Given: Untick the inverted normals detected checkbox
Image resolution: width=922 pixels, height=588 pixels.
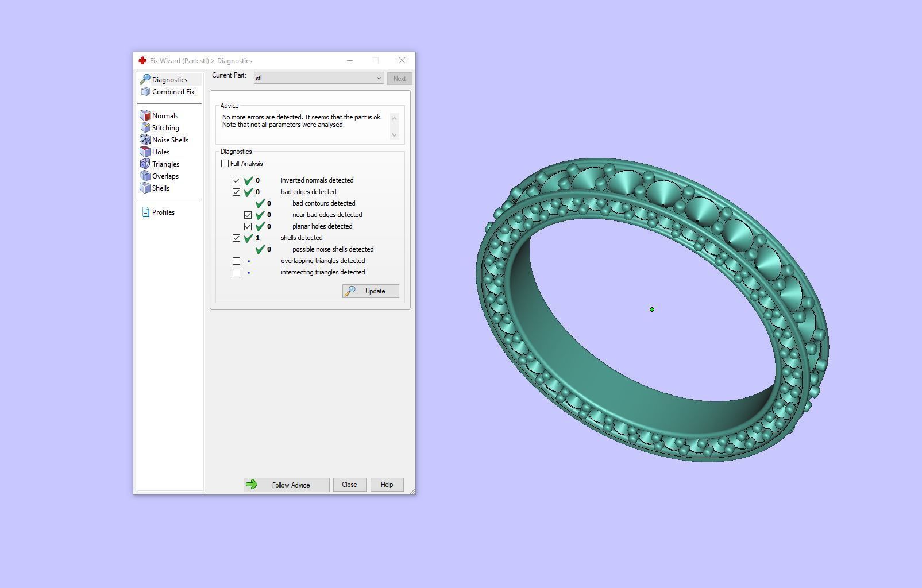Looking at the screenshot, I should 236,180.
